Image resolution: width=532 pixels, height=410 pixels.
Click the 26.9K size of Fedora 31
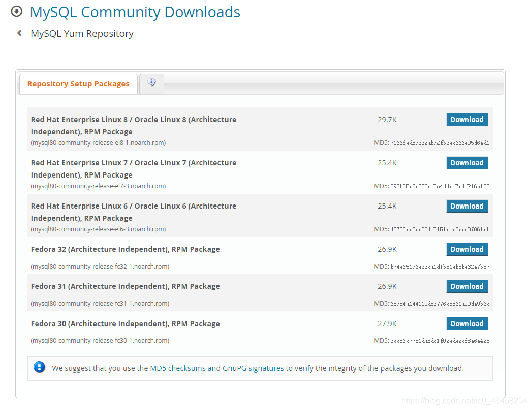pyautogui.click(x=387, y=286)
